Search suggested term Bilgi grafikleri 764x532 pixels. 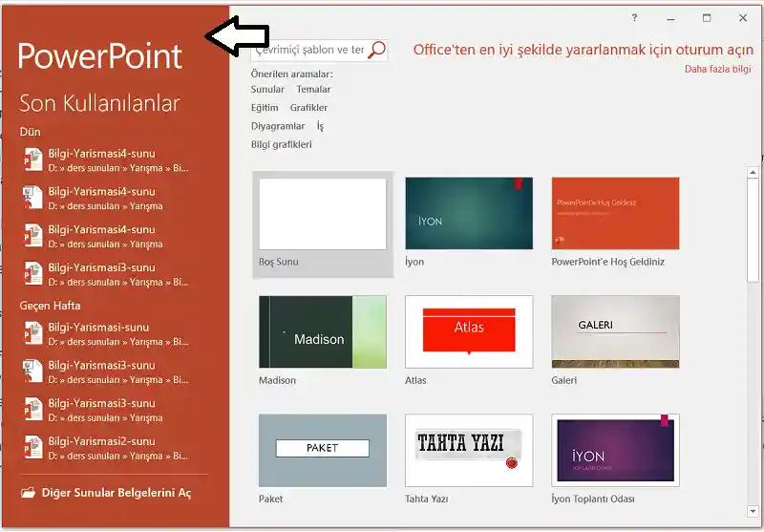(x=281, y=144)
